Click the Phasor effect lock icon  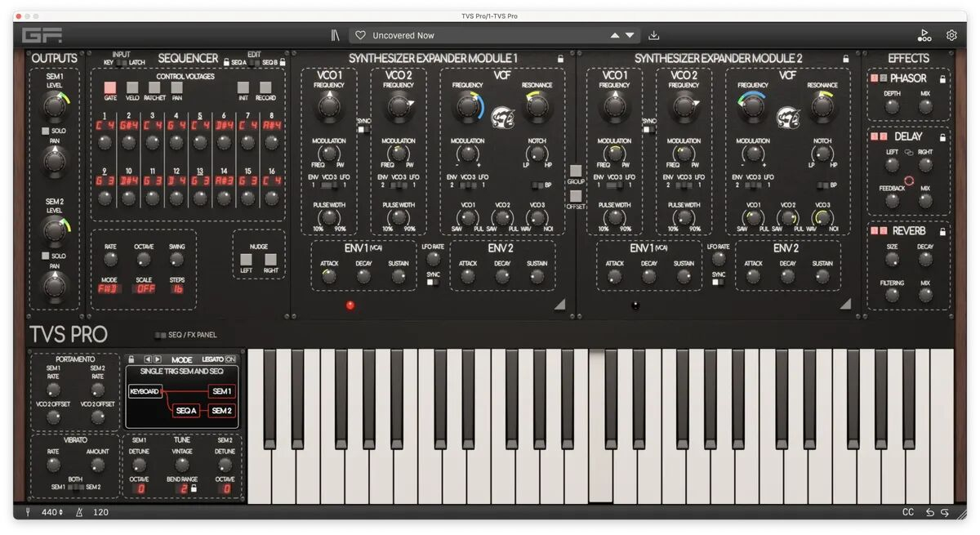tap(942, 79)
